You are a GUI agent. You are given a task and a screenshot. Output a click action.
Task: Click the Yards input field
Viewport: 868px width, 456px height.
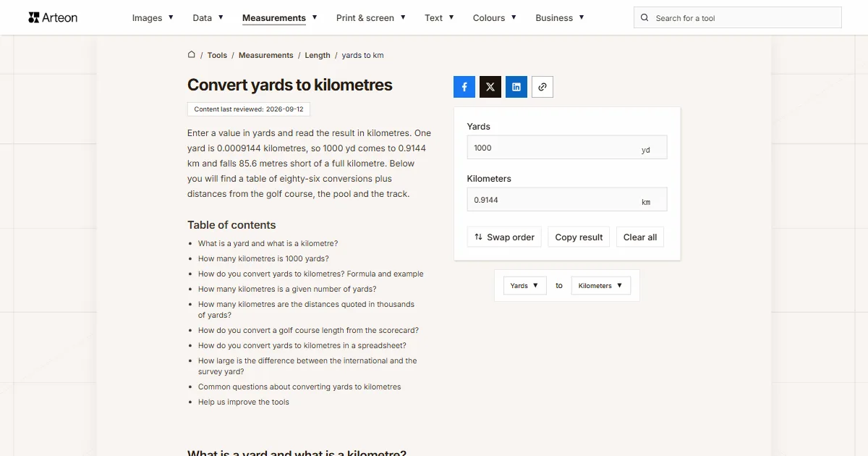click(x=567, y=148)
